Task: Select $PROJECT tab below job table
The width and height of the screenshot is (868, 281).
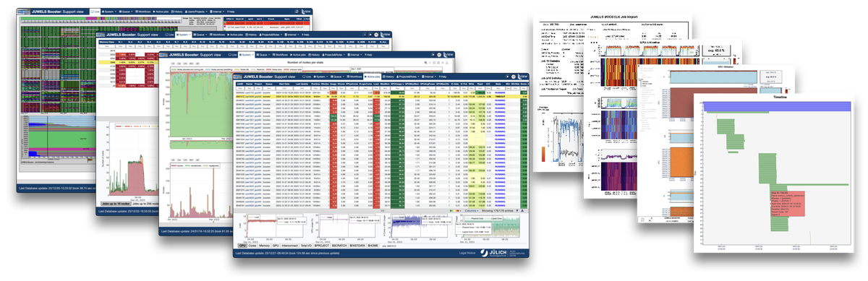Action: click(x=322, y=246)
